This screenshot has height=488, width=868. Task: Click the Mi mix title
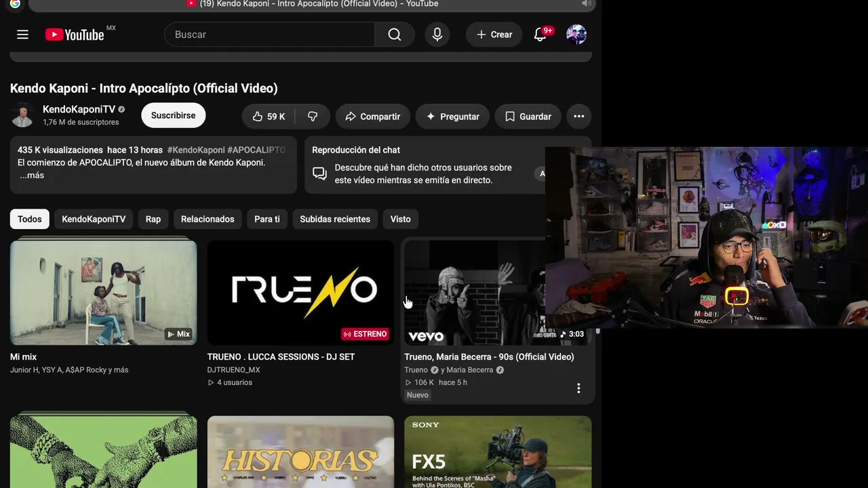coord(23,357)
